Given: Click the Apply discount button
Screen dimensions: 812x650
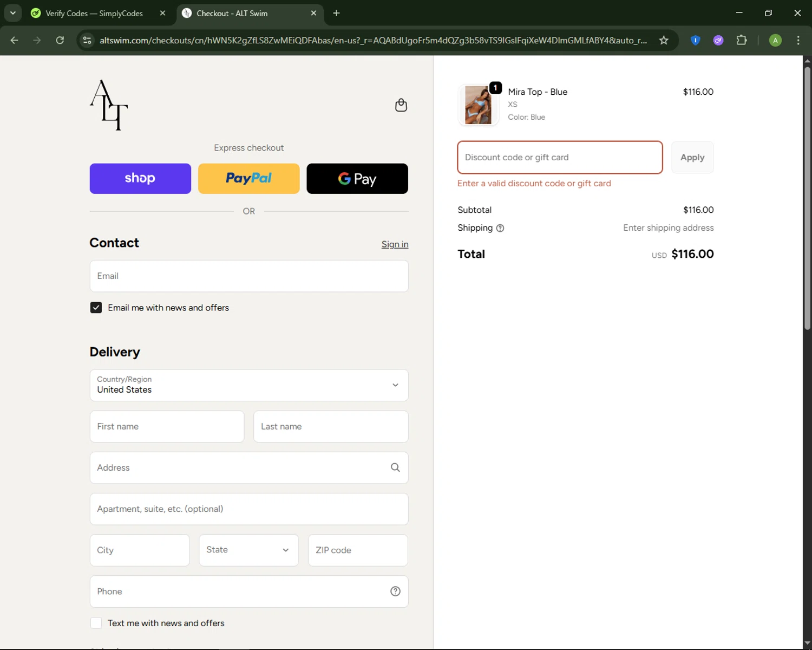Looking at the screenshot, I should pos(692,158).
